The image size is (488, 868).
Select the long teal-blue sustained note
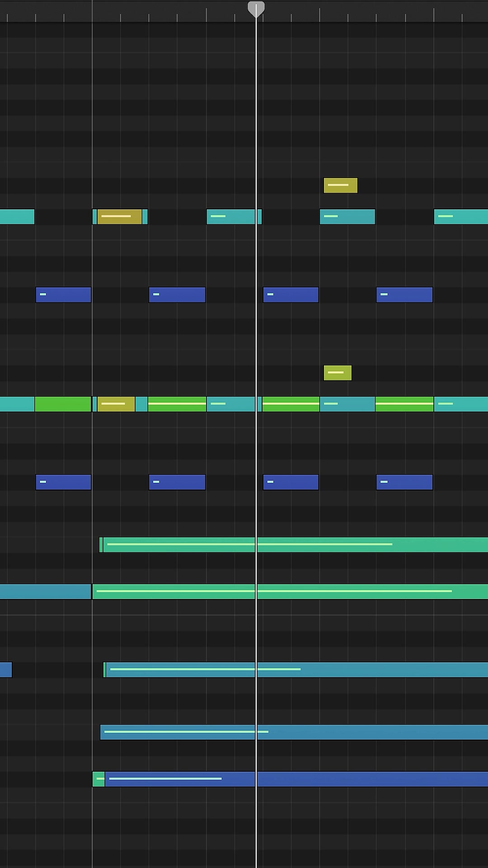(x=297, y=670)
